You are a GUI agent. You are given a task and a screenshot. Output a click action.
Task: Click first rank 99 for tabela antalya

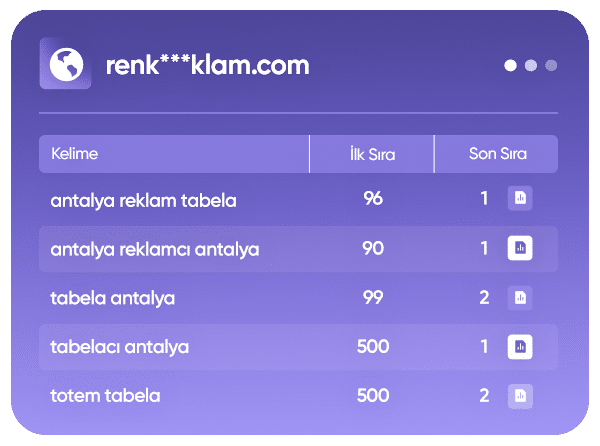(373, 297)
